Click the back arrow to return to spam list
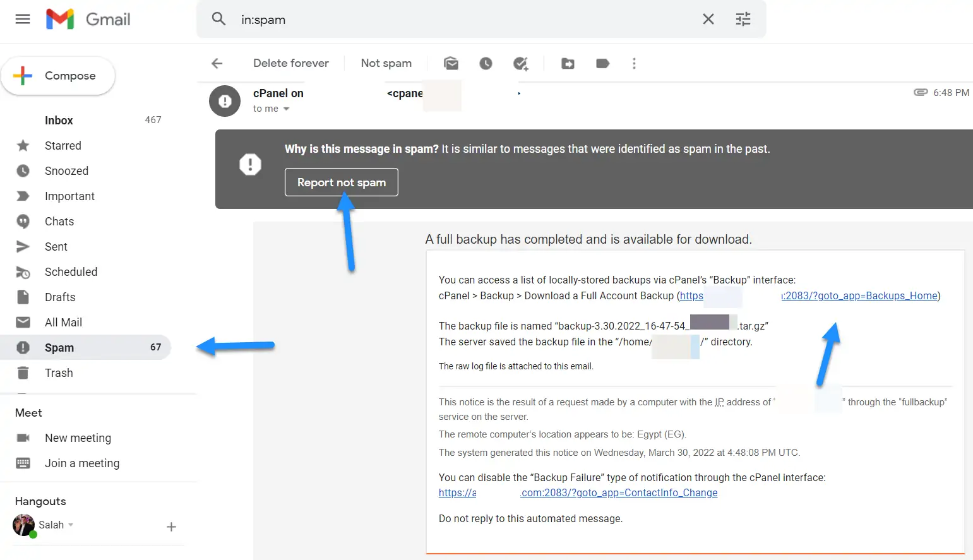973x560 pixels. pos(217,63)
